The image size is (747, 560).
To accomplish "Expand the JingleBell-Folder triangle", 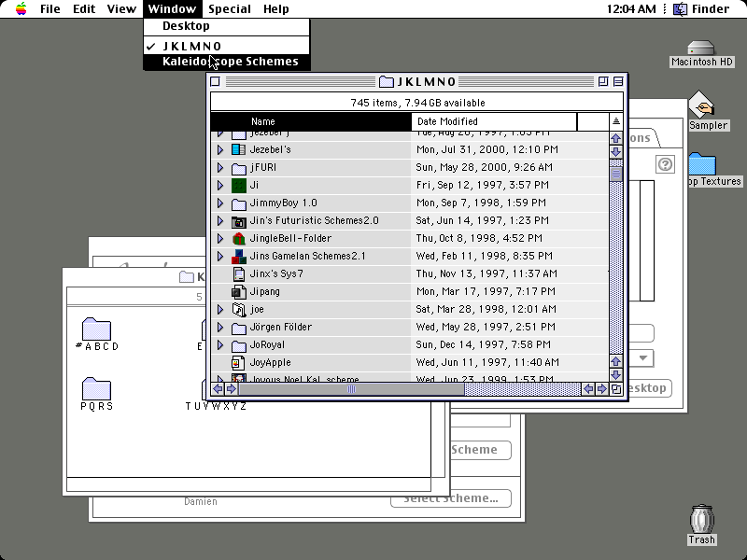I will (220, 239).
